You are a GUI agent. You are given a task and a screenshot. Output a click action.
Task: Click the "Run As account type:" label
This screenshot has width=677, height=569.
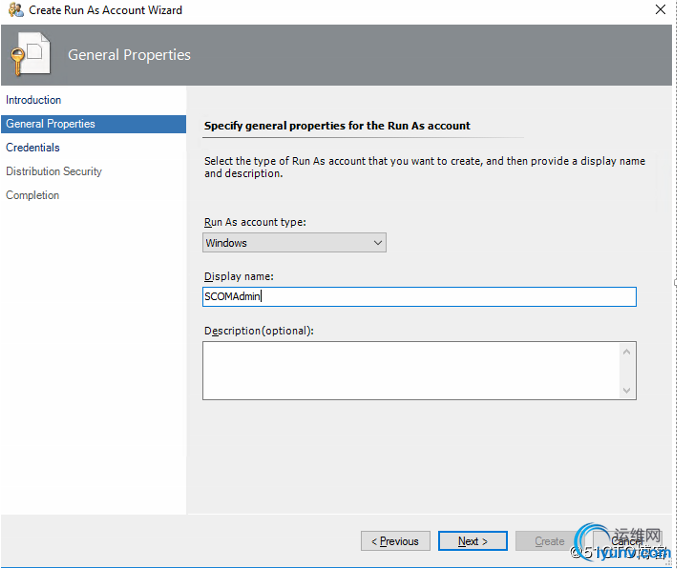coord(255,222)
